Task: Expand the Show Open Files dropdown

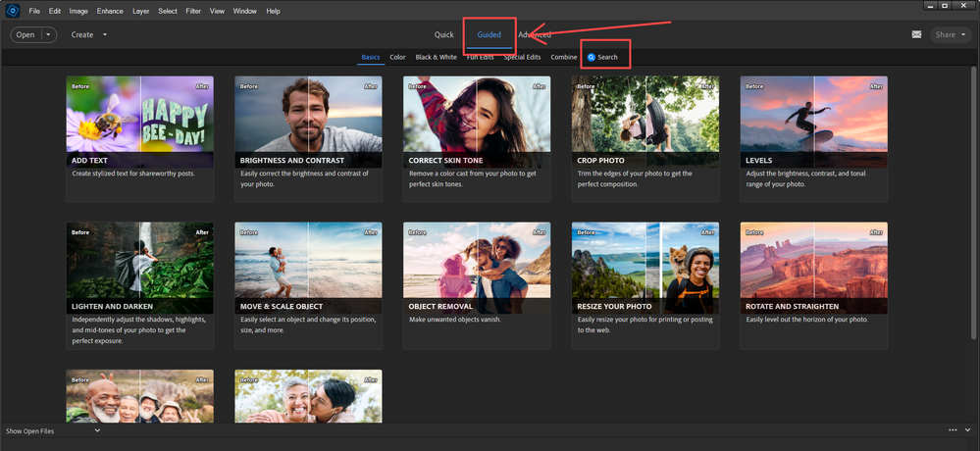Action: click(97, 430)
